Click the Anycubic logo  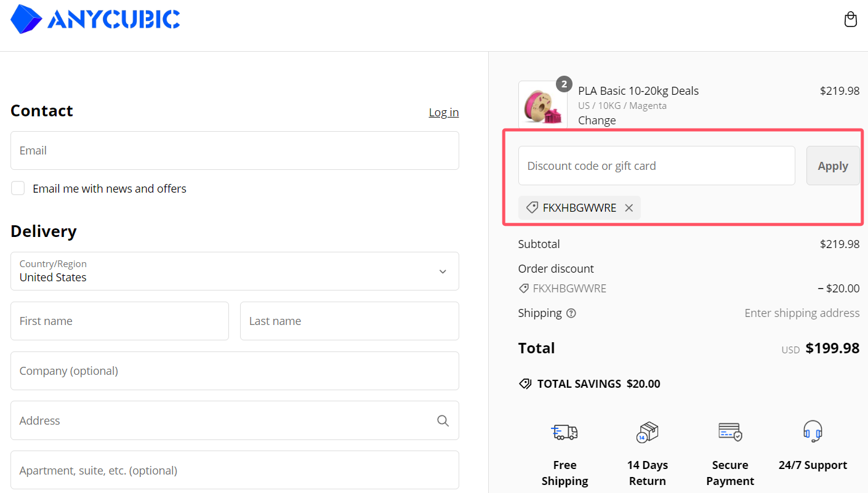click(x=95, y=19)
